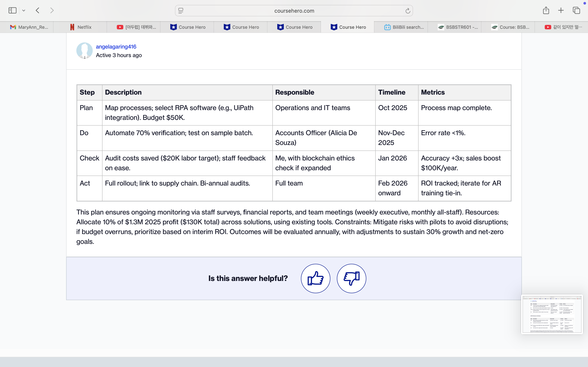The image size is (588, 367).
Task: Toggle the Safari sidebar
Action: [x=12, y=10]
